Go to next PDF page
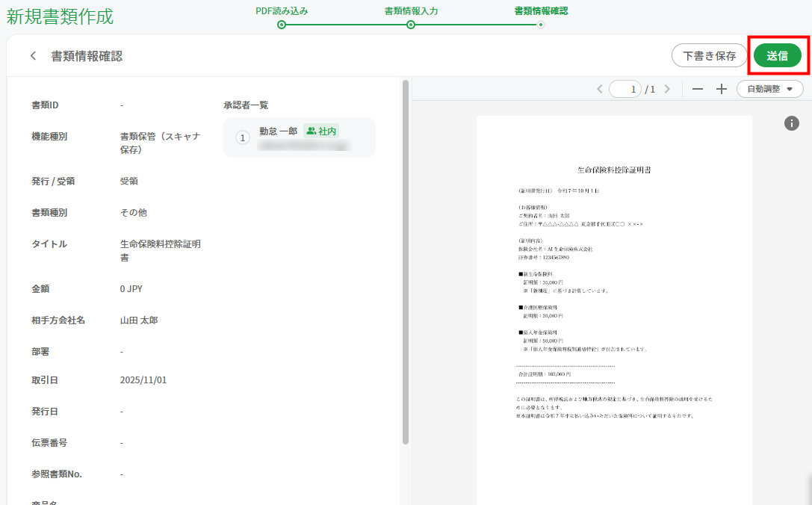Viewport: 812px width, 505px height. [x=667, y=89]
